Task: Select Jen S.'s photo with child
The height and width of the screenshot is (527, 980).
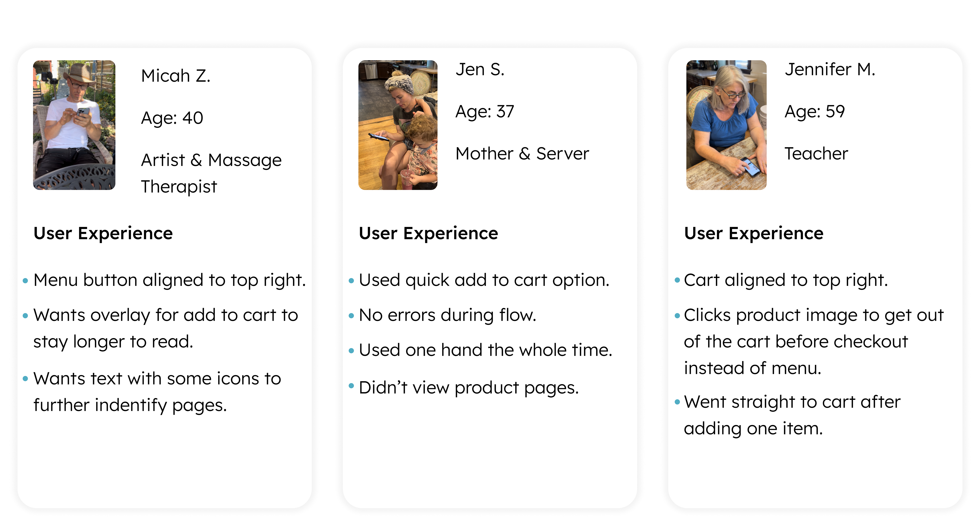Action: click(x=398, y=125)
